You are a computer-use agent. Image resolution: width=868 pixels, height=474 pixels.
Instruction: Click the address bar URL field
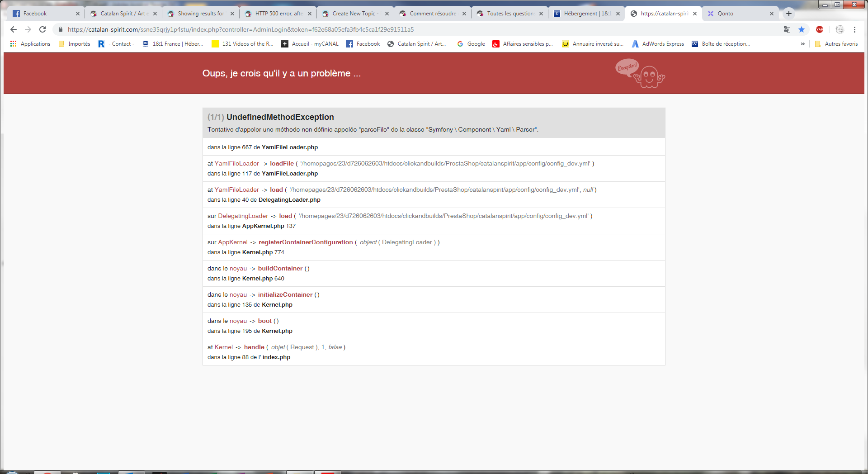[420, 29]
